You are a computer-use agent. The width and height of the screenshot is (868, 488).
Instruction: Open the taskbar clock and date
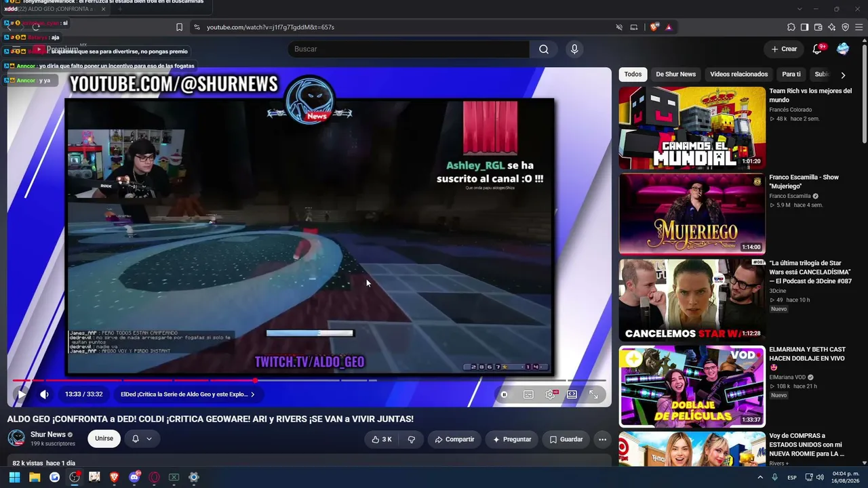(x=846, y=477)
